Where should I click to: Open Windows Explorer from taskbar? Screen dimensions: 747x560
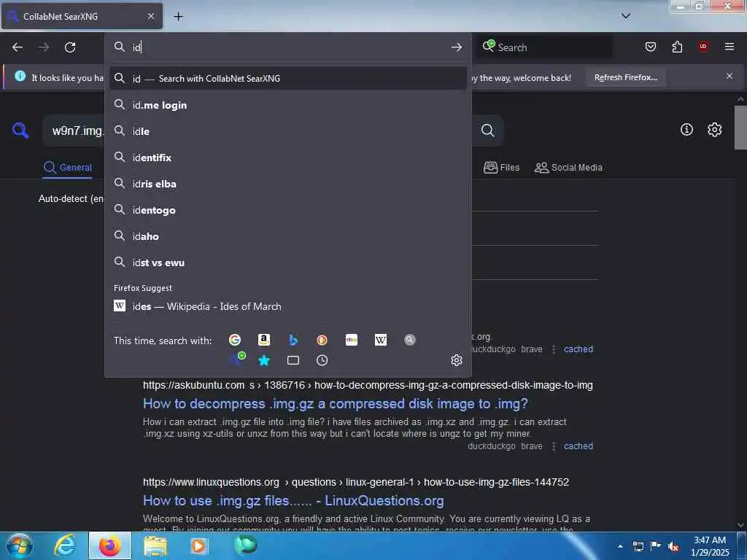[x=155, y=545]
